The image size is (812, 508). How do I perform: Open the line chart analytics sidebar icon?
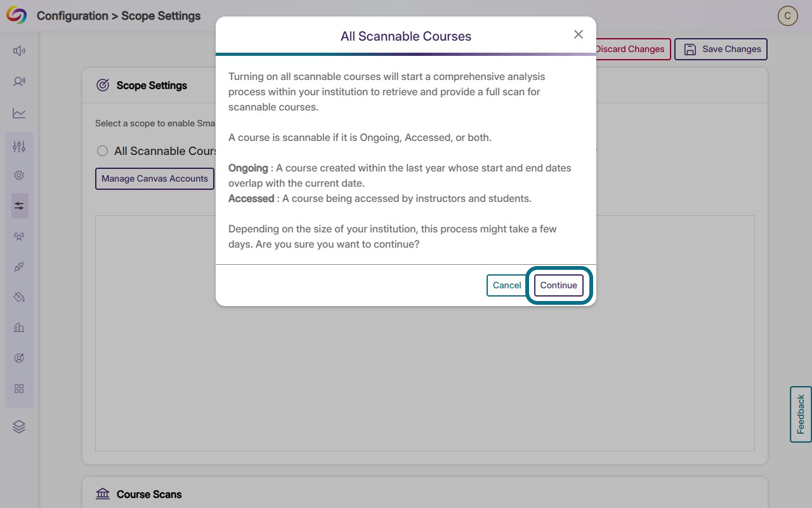pyautogui.click(x=19, y=113)
